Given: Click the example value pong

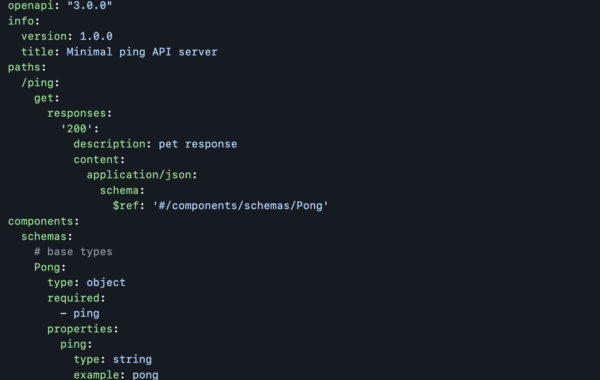Looking at the screenshot, I should [x=145, y=375].
